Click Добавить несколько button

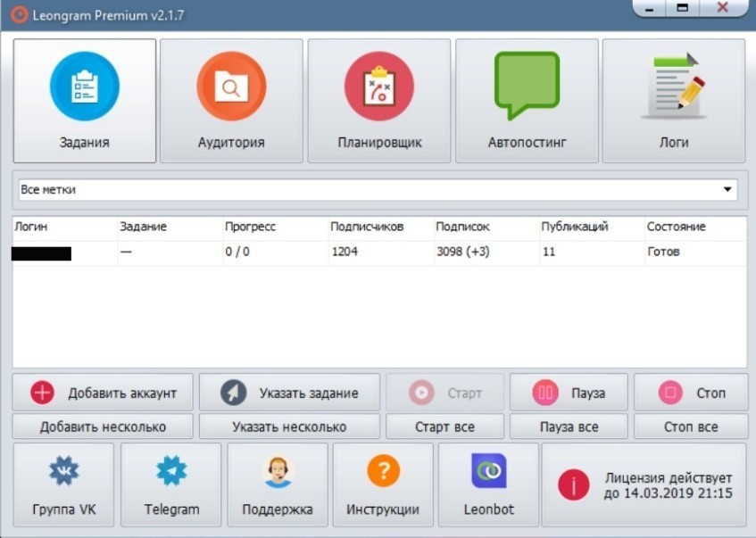click(103, 426)
